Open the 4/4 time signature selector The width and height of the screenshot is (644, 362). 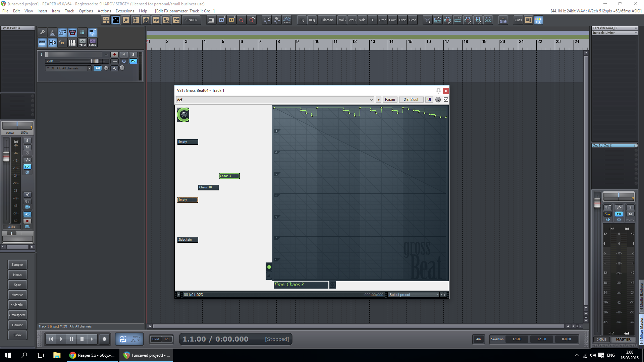[x=478, y=339]
